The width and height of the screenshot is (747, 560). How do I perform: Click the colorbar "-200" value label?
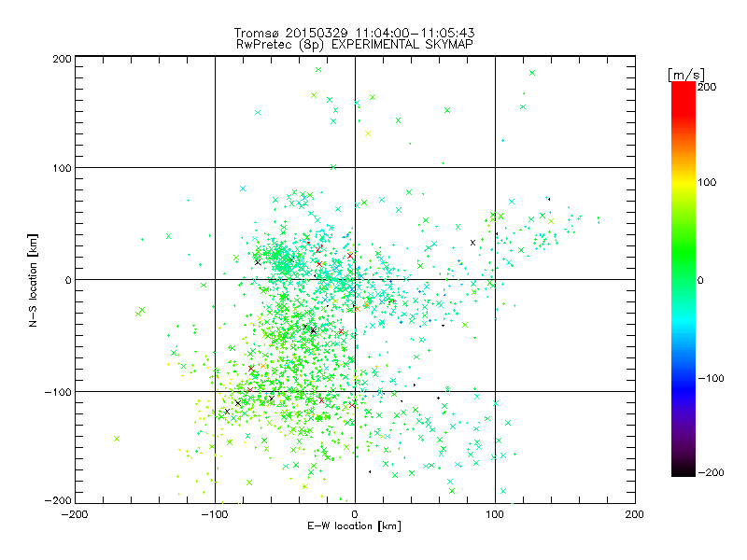tap(711, 472)
